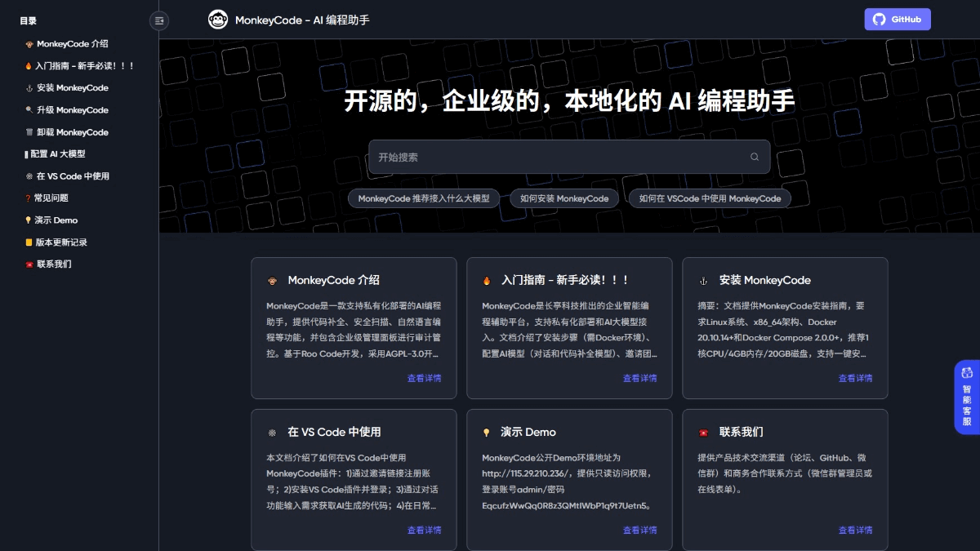980x551 pixels.
Task: Click 查看详情 on the 联系我们 card
Action: coord(855,530)
